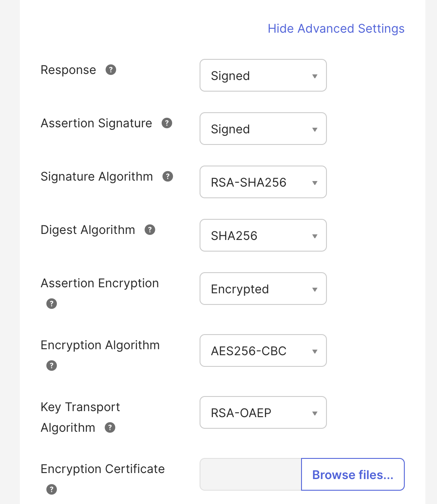Click the Key Transport Algorithm help icon
Viewport: 437px width, 504px height.
tap(110, 427)
